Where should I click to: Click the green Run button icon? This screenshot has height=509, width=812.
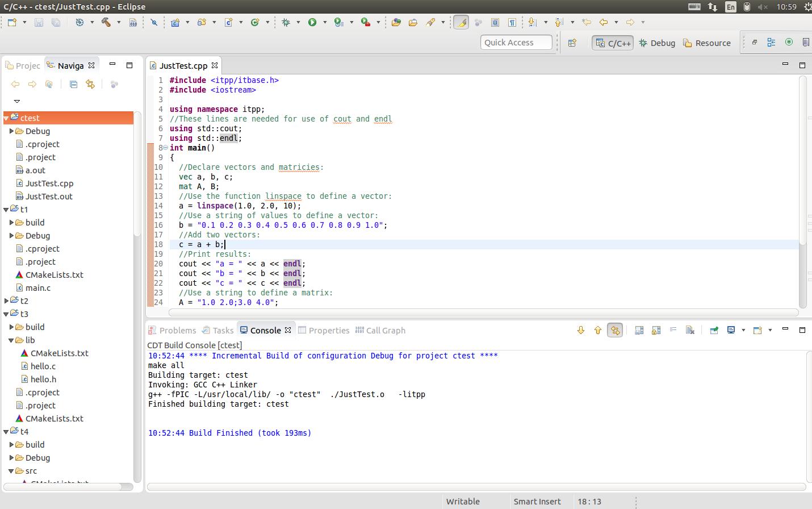[x=312, y=22]
